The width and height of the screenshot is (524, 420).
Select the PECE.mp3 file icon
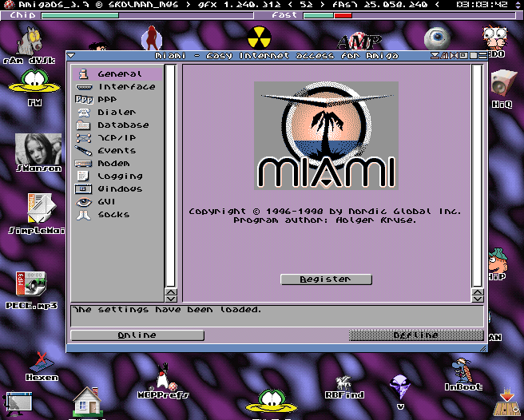coord(31,290)
